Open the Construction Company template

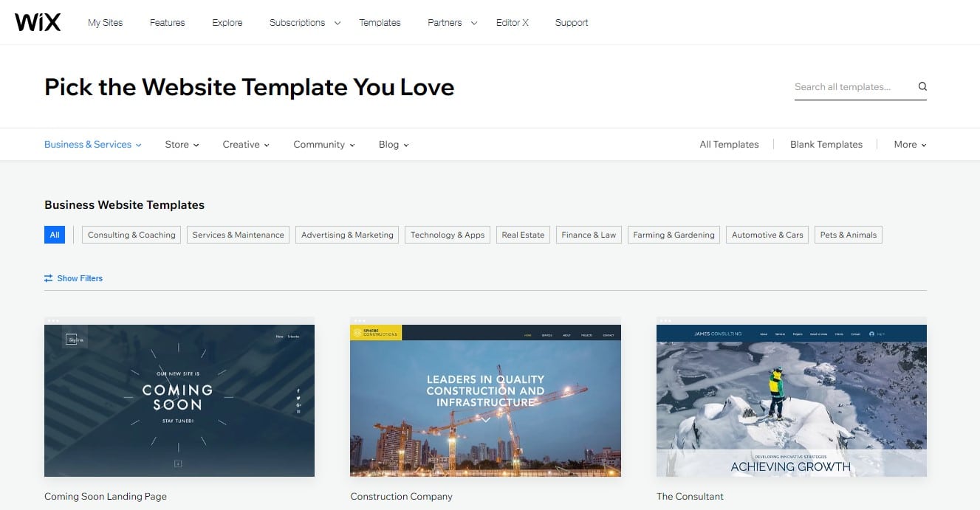[484, 400]
